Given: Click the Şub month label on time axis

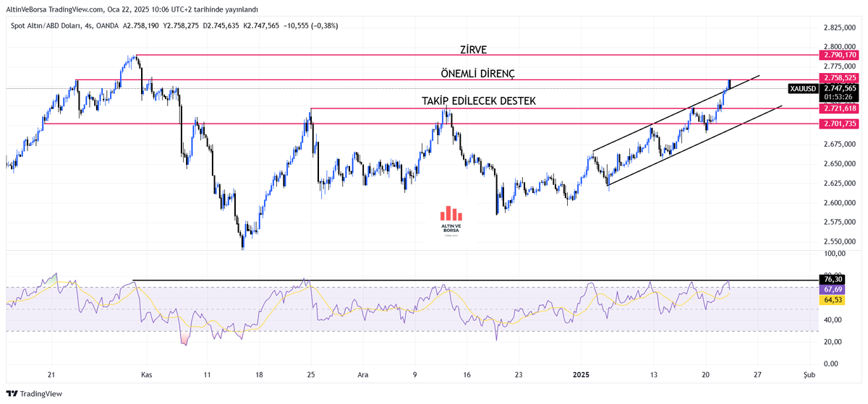Looking at the screenshot, I should point(810,376).
